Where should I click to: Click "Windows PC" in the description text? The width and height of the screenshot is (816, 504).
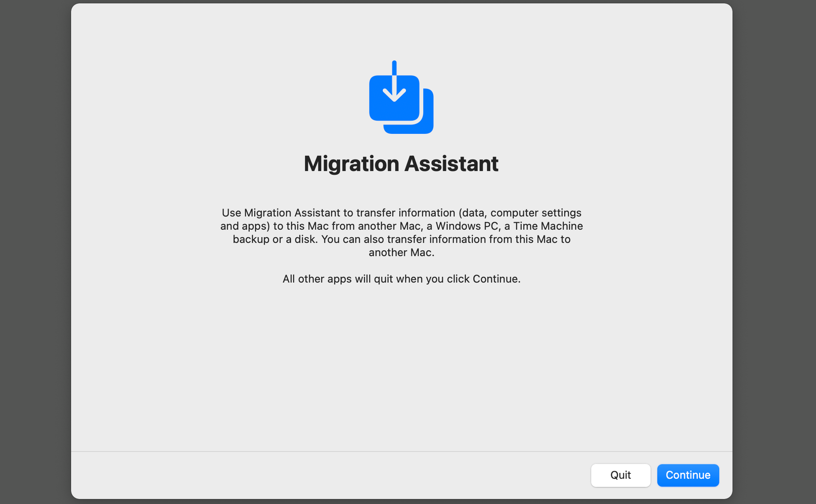point(467,226)
